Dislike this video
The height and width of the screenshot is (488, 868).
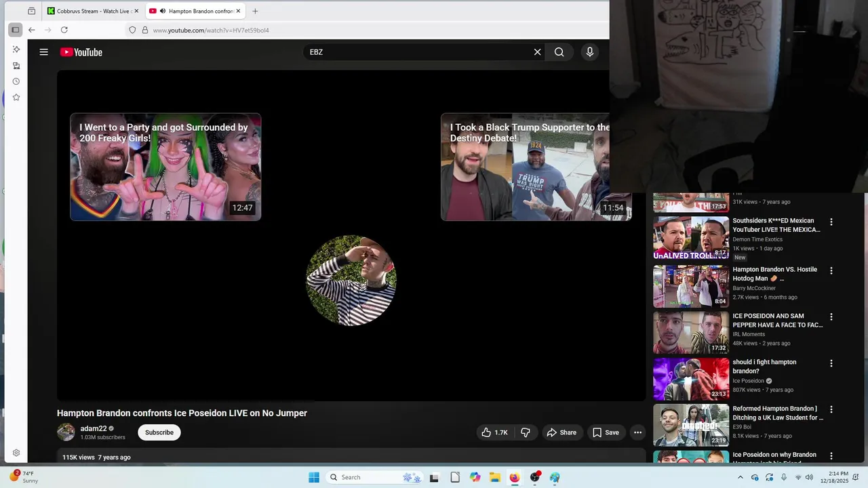[x=525, y=432]
